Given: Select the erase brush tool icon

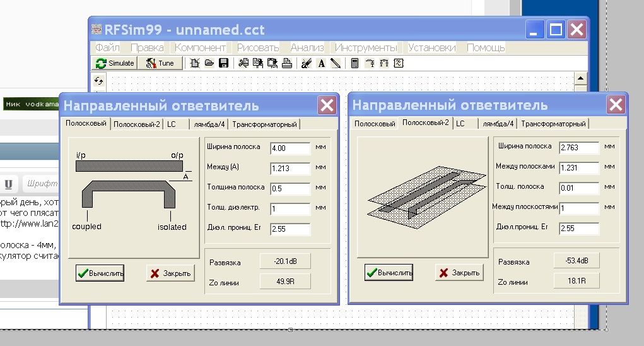Looking at the screenshot, I should click(x=307, y=63).
